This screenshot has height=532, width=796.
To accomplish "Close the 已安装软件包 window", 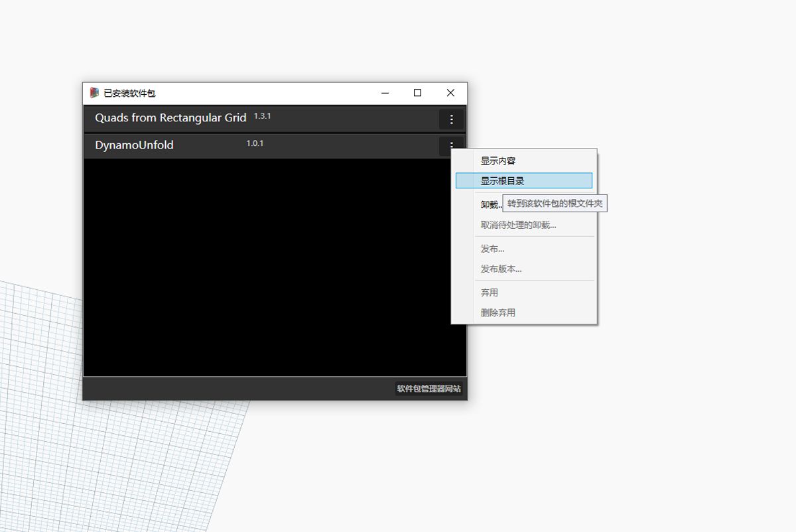I will 450,93.
